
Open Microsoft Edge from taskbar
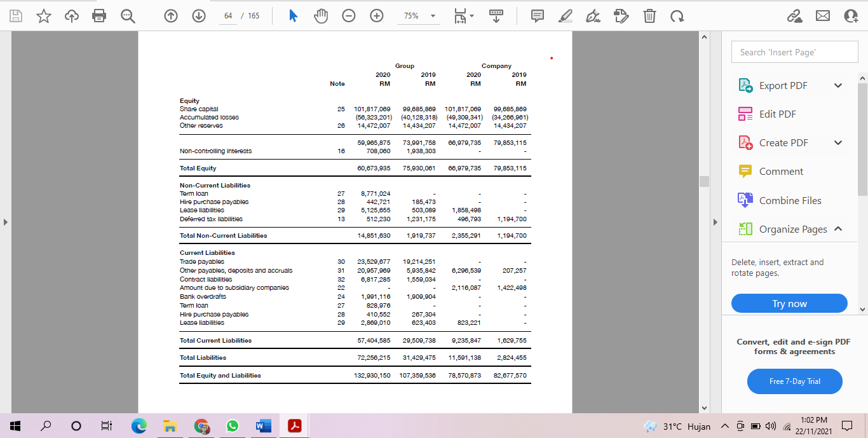tap(139, 427)
